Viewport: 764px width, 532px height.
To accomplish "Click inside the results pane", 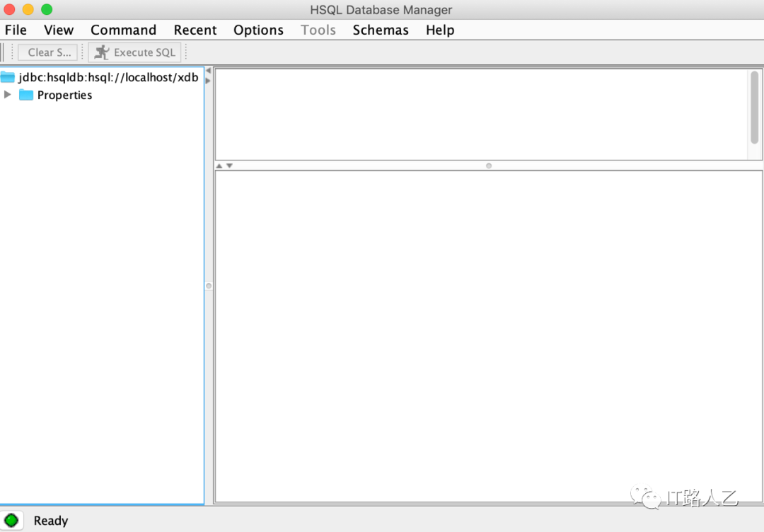I will [488, 336].
